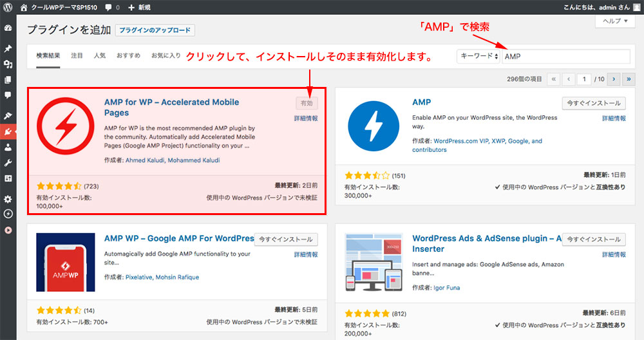Click 296個の項目 result count text
The image size is (644, 340).
point(524,79)
